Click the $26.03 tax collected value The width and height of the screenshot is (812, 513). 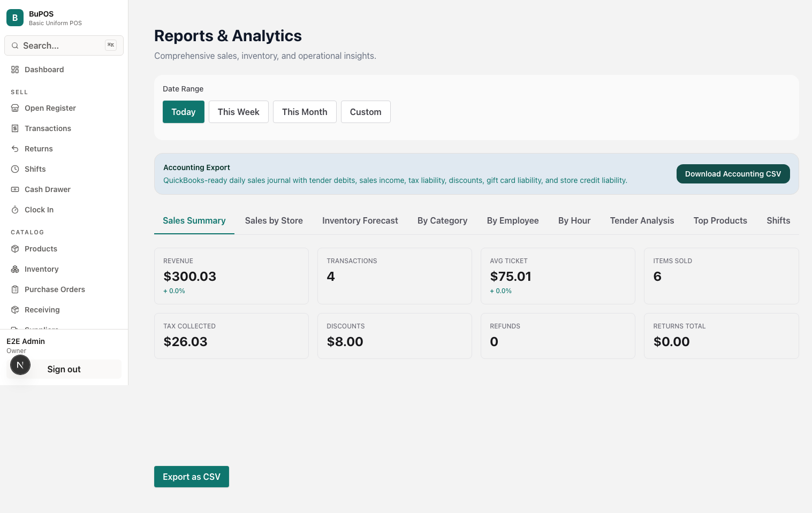pyautogui.click(x=185, y=342)
